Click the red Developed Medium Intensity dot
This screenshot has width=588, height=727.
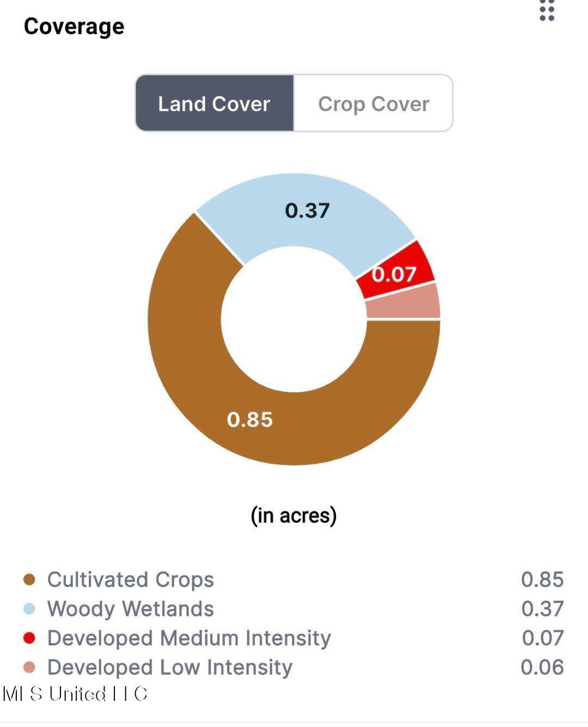[29, 638]
